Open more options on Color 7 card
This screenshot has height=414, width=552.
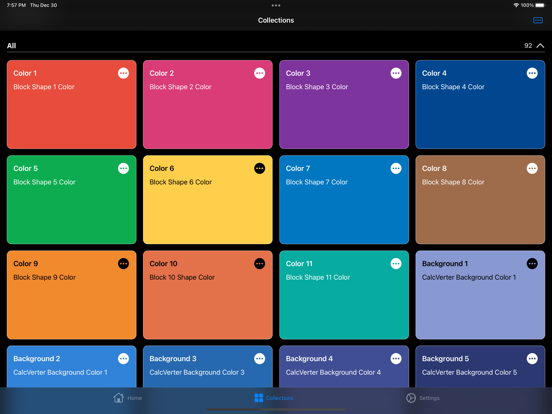tap(396, 168)
